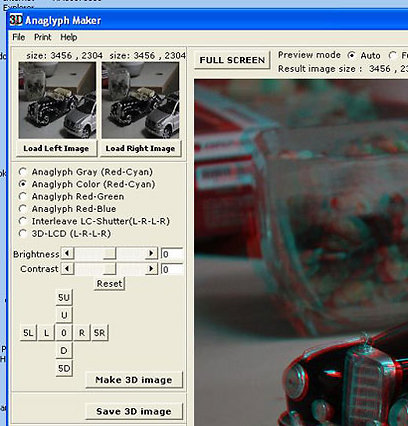408x426 pixels.
Task: Click Load Left Image button
Action: [x=56, y=148]
